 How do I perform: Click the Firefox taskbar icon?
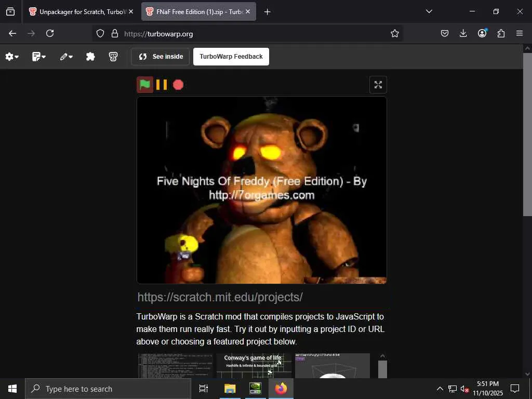click(281, 389)
